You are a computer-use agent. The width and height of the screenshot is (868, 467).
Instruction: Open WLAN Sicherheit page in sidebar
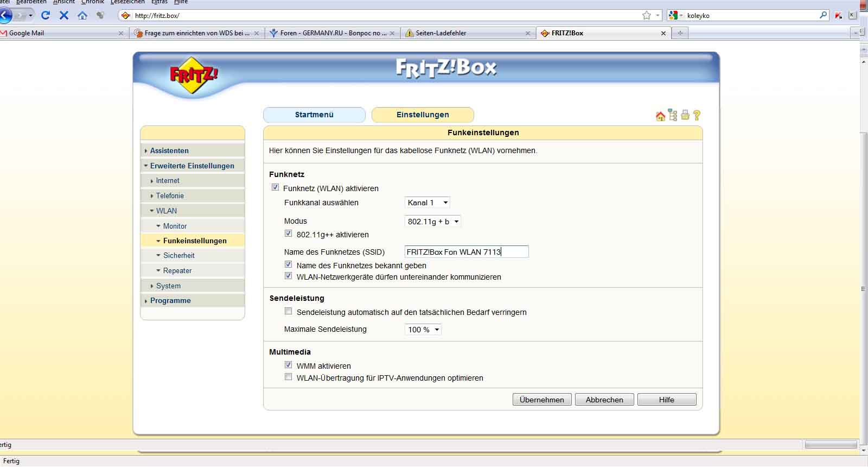[193, 255]
